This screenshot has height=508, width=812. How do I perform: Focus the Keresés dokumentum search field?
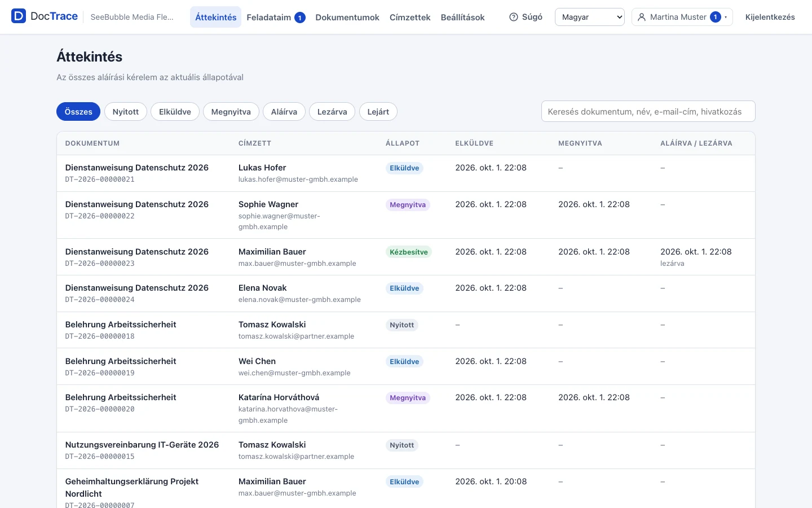click(648, 111)
